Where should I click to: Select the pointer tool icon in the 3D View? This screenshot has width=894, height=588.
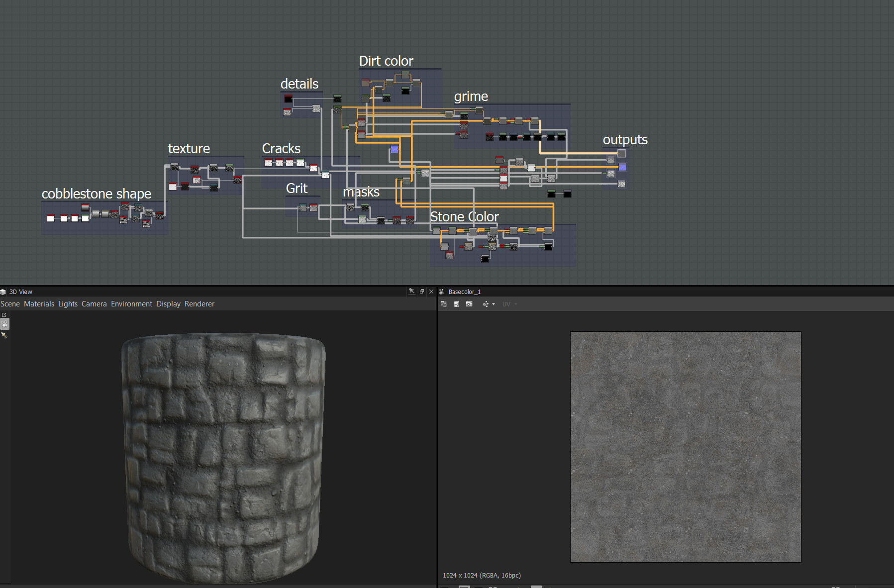pos(5,336)
